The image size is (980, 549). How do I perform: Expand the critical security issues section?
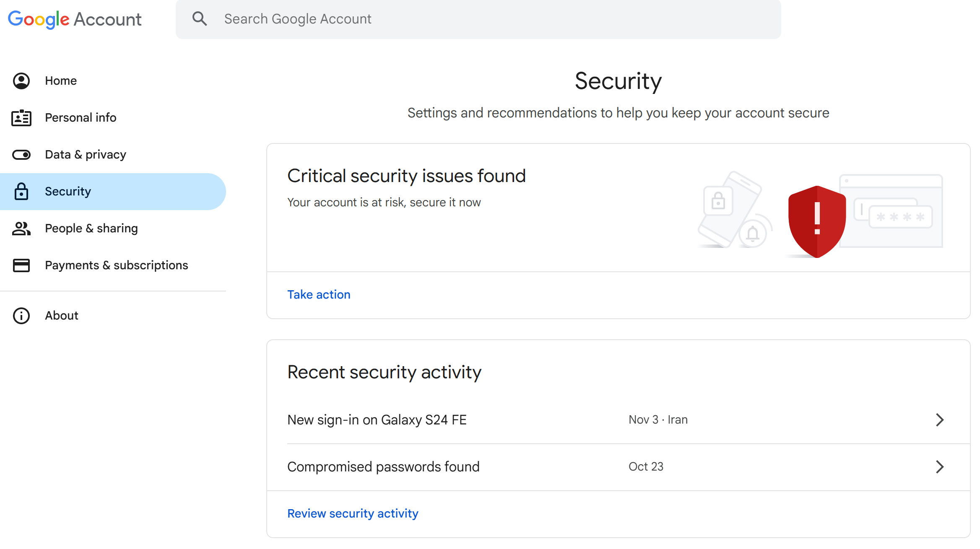pyautogui.click(x=318, y=294)
